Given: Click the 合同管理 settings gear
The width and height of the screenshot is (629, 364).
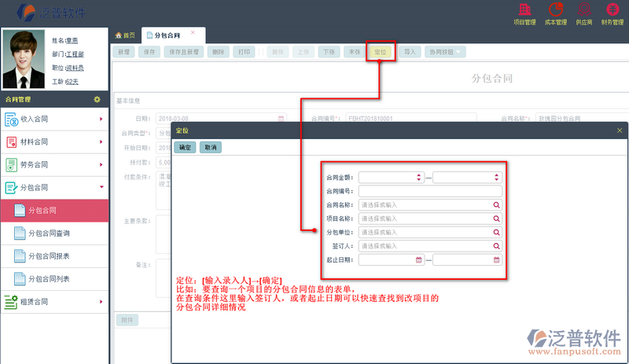Looking at the screenshot, I should click(x=97, y=99).
